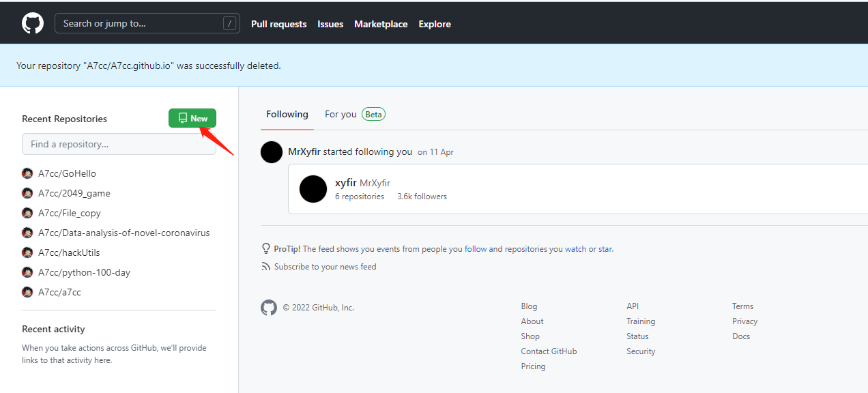Open avatar icon beside A7cc/Data-analysis-of-novel-coronavirus
The width and height of the screenshot is (868, 393).
[27, 233]
